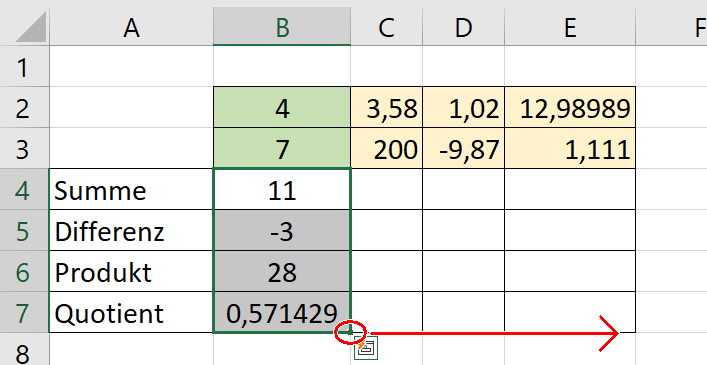Click the Differenz label cell
707x365 pixels.
pos(131,230)
